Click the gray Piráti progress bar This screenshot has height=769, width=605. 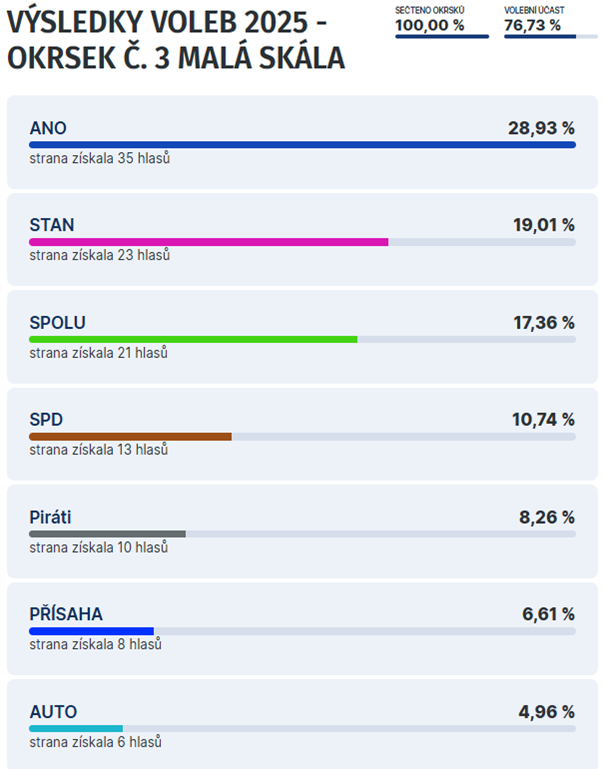coord(107,534)
